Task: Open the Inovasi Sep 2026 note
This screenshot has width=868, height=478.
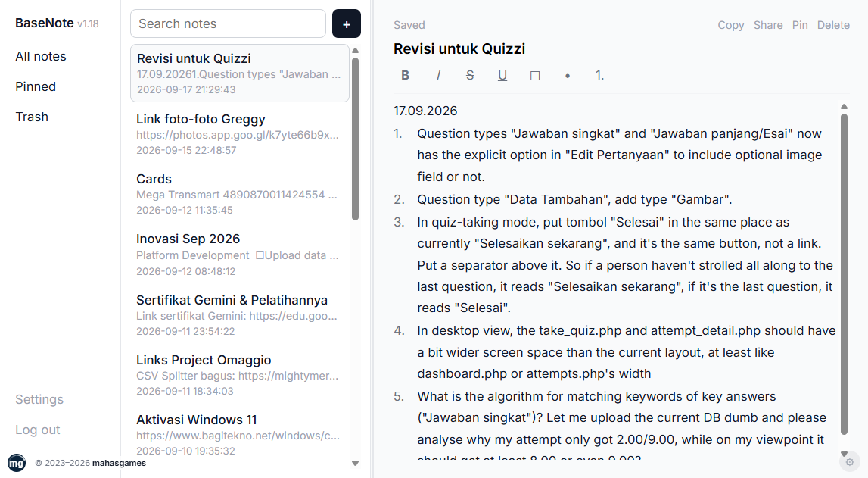Action: coord(240,255)
